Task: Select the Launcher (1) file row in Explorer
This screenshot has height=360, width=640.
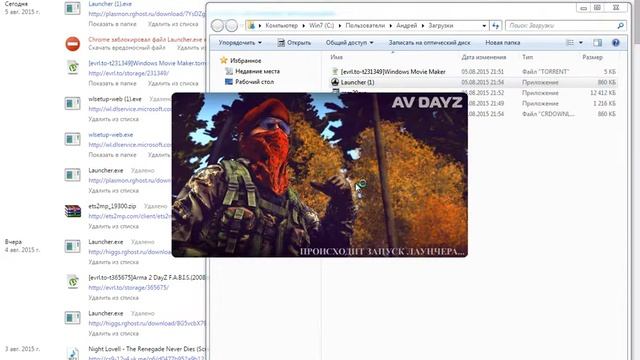Action: [x=473, y=82]
